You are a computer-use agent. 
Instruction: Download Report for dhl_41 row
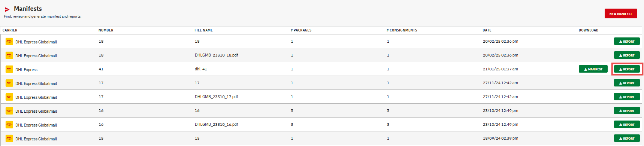click(627, 69)
